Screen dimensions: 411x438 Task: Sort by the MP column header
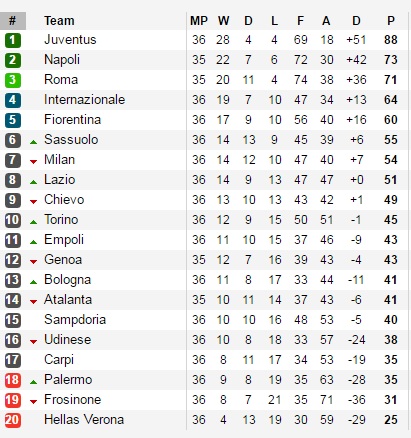point(199,21)
